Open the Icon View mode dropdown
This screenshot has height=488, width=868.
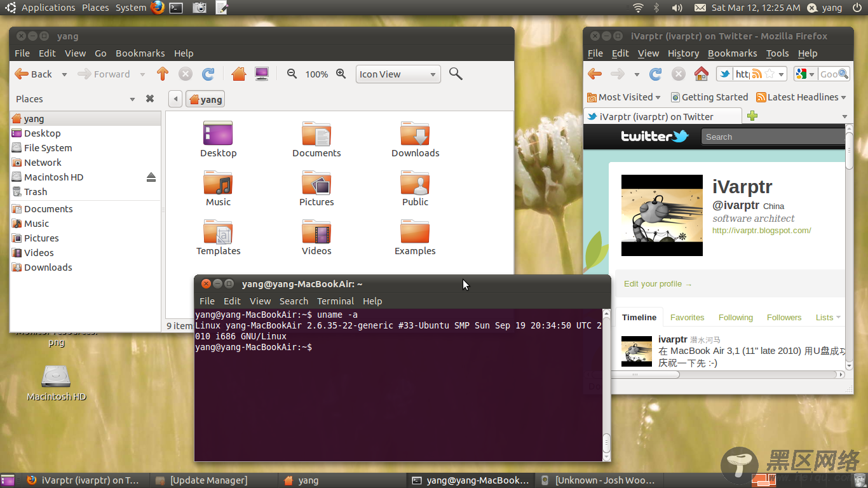(398, 74)
